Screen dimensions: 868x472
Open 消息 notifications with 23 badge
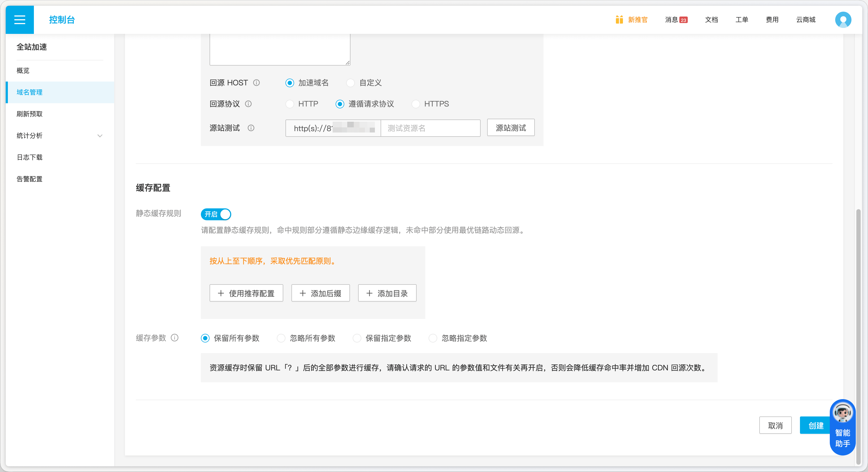click(x=676, y=20)
